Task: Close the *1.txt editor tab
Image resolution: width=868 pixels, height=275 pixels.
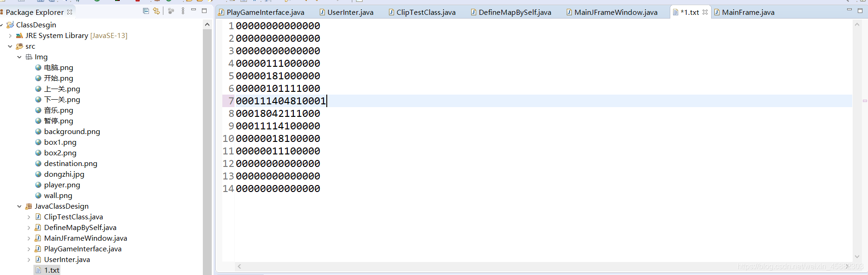Action: [x=705, y=12]
